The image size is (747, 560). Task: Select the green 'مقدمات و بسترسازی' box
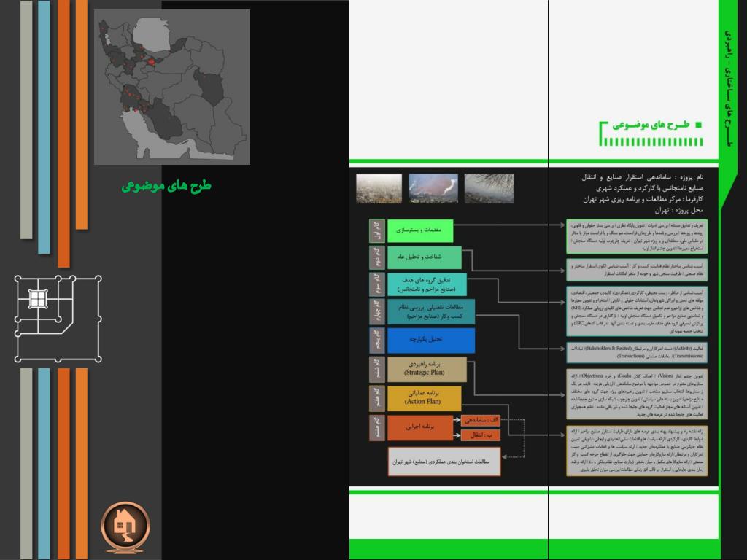(x=419, y=230)
